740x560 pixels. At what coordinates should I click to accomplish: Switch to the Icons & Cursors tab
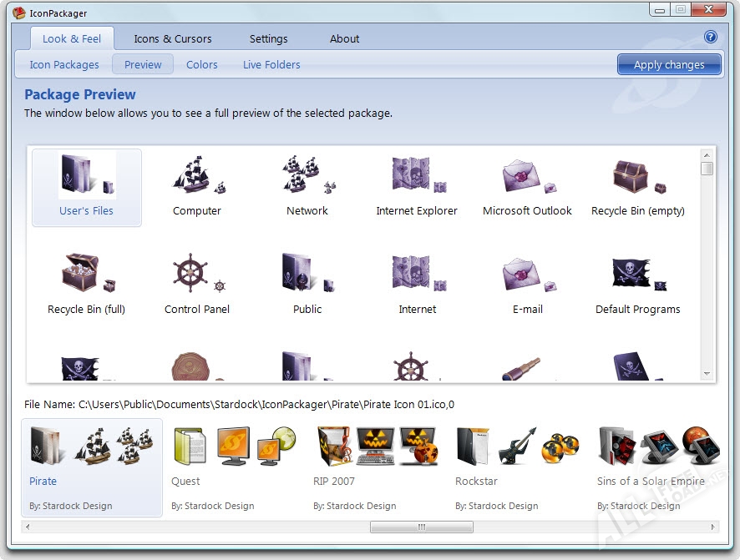173,38
